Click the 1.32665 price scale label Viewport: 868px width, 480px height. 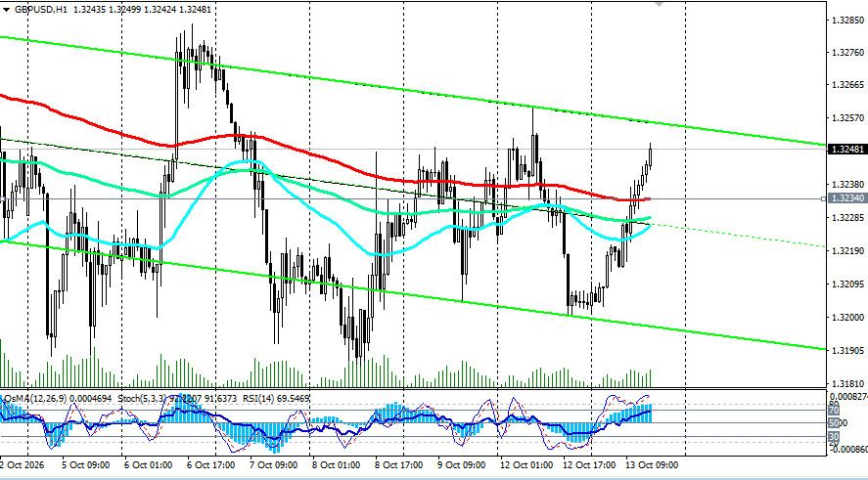[847, 85]
